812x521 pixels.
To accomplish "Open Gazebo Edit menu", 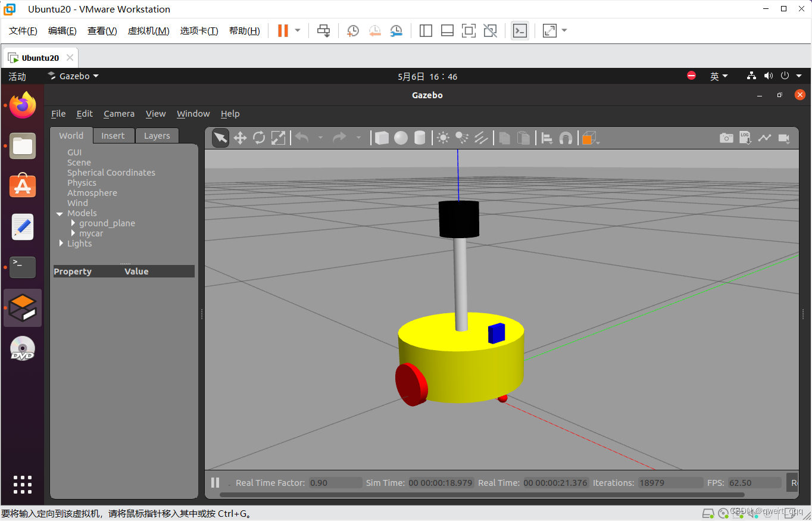I will pyautogui.click(x=85, y=114).
